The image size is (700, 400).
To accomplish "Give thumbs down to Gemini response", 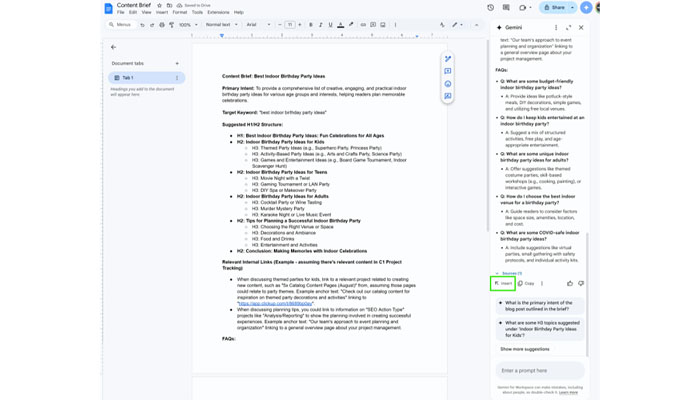I will click(x=581, y=283).
